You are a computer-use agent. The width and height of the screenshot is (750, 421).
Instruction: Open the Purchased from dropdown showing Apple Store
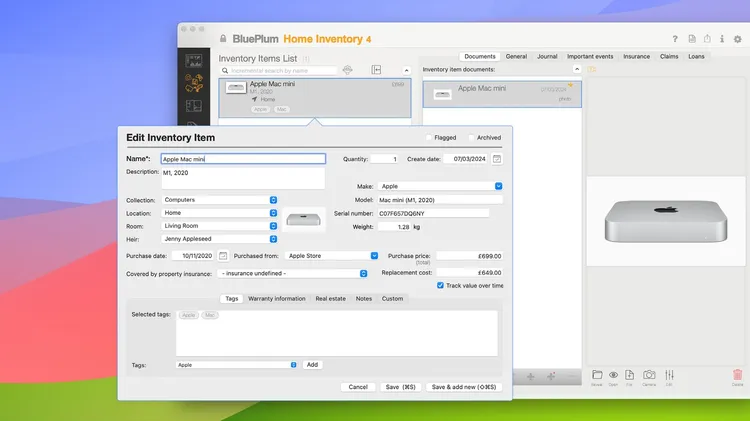coord(331,256)
